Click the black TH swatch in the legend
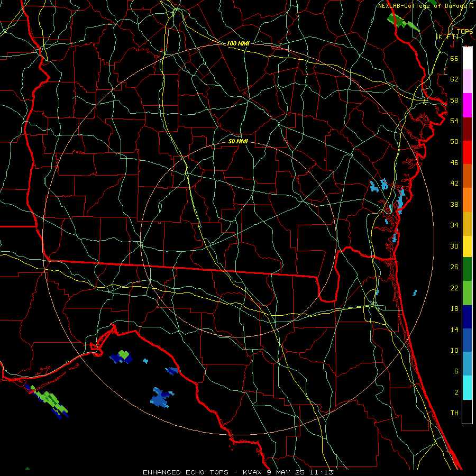Image resolution: width=476 pixels, height=476 pixels. [467, 411]
